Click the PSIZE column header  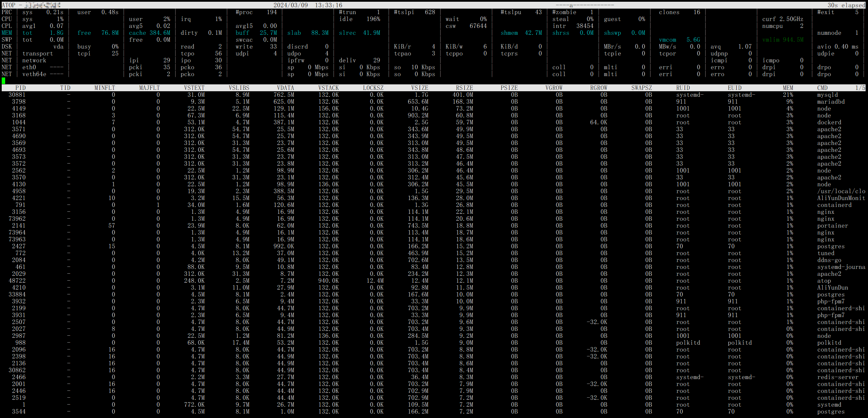[509, 88]
